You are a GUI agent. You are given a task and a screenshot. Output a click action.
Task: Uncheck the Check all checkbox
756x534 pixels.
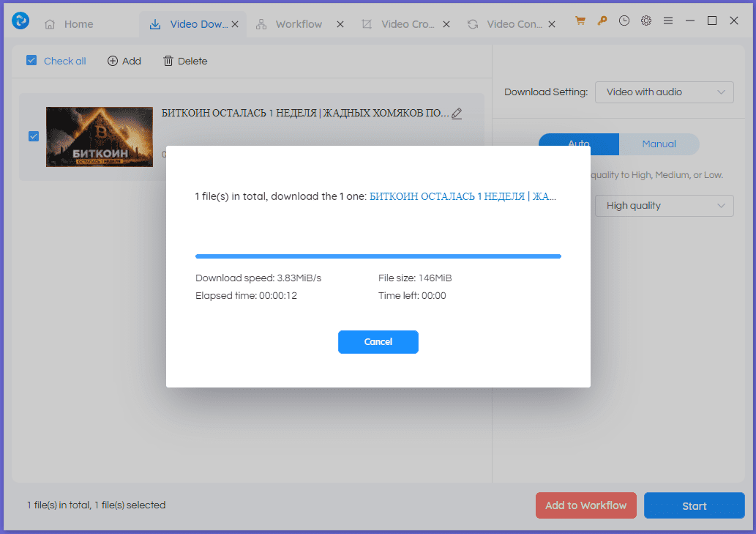point(31,61)
